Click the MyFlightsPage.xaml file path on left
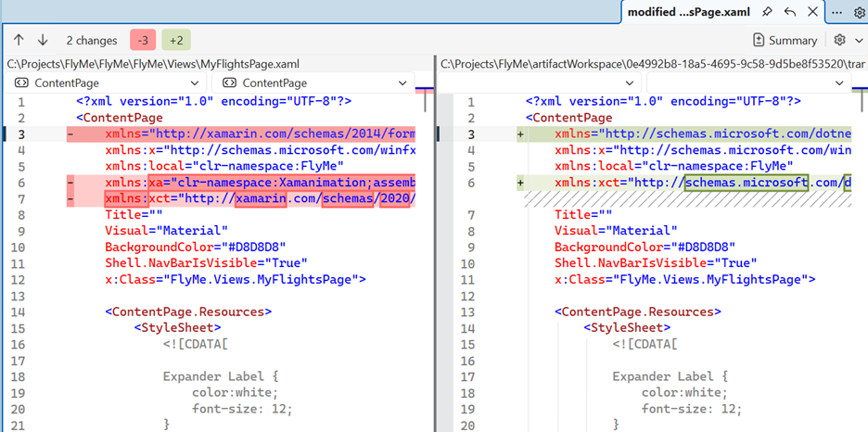Viewport: 868px width, 432px height. (153, 64)
